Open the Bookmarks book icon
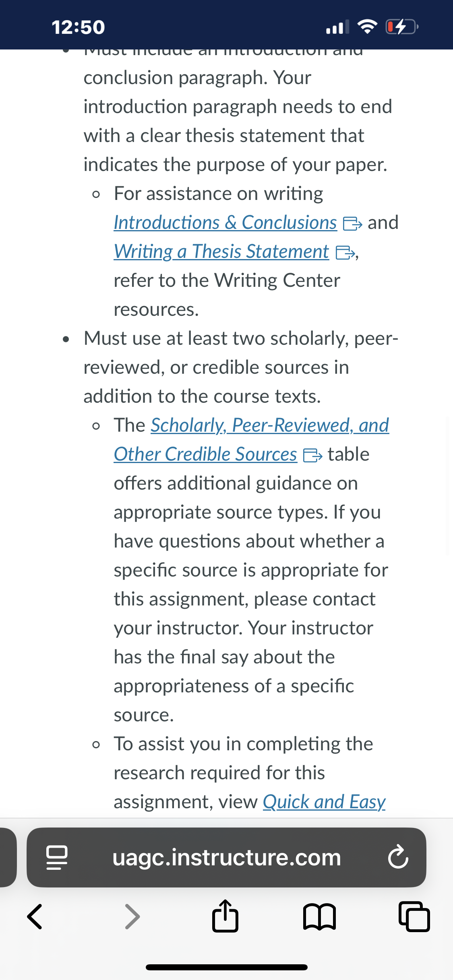This screenshot has height=980, width=453. pos(319,917)
